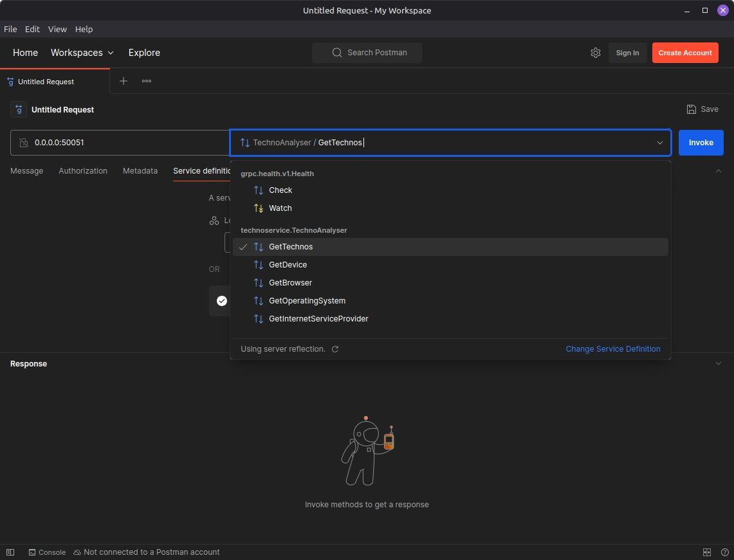Switch to the Metadata tab
The width and height of the screenshot is (734, 560).
(x=140, y=171)
